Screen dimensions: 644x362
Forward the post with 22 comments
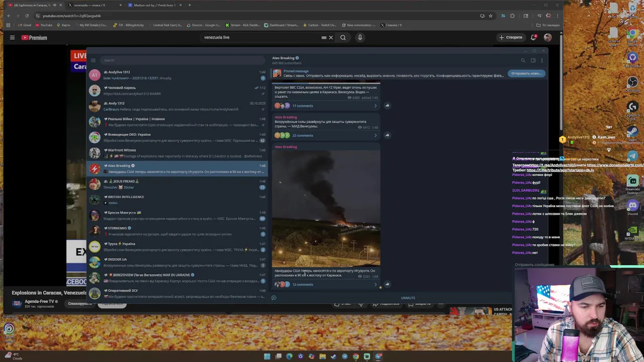[x=387, y=135]
